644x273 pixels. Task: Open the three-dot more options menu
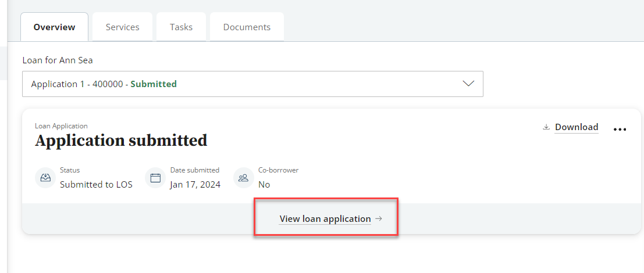click(x=620, y=129)
